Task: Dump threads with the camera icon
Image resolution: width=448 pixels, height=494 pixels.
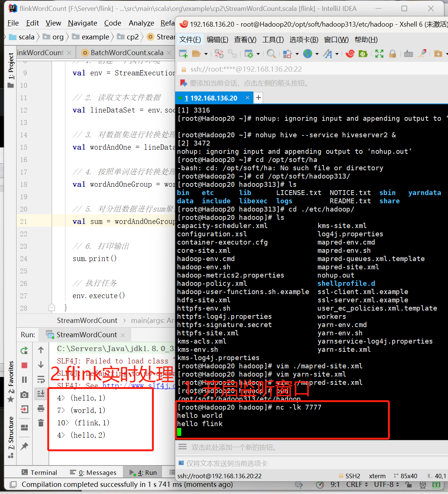Action: 24,395
